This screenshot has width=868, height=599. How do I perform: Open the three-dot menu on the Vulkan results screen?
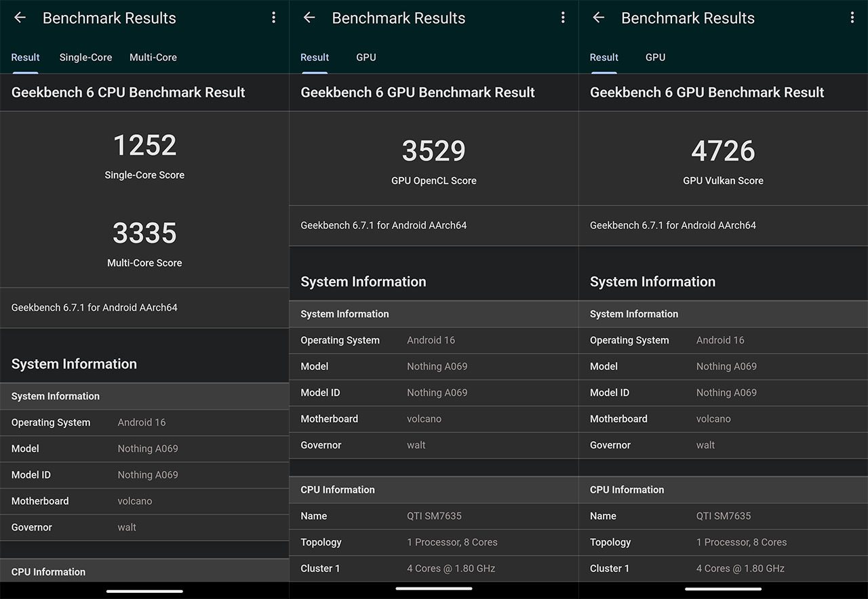pyautogui.click(x=852, y=18)
